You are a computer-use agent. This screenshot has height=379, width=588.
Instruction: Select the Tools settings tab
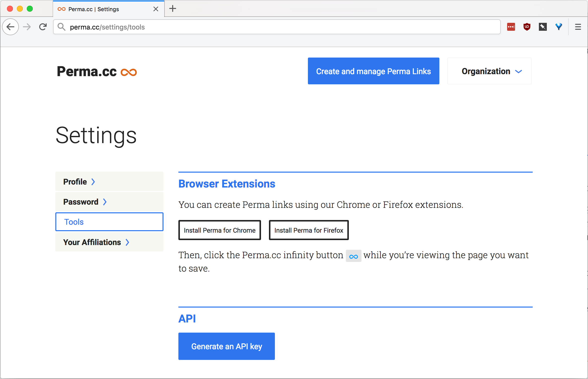point(110,221)
